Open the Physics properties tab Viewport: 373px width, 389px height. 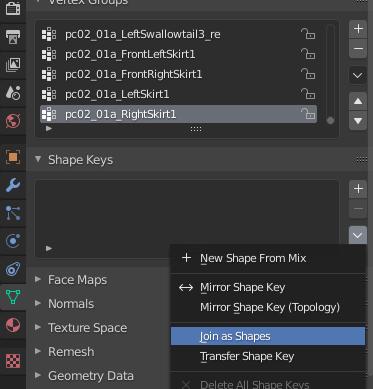[x=13, y=241]
